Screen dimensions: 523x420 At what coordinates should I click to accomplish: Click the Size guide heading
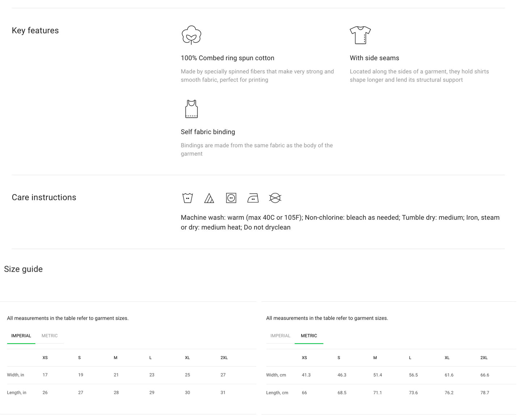23,269
